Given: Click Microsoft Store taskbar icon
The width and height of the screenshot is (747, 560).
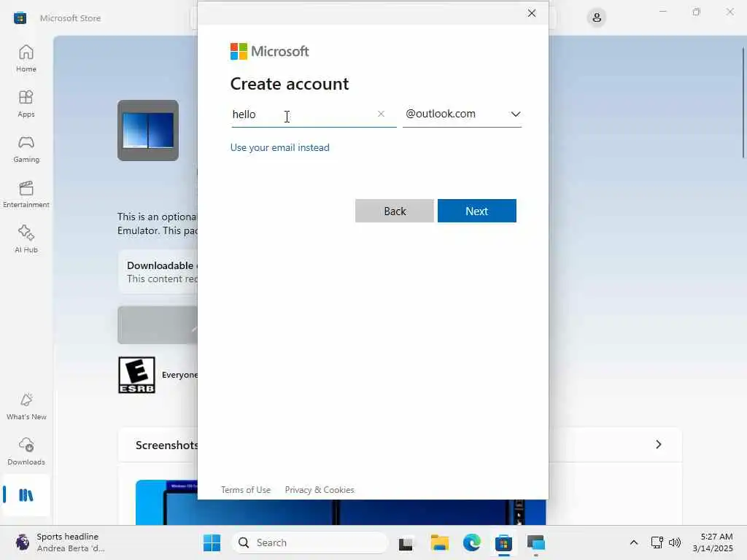Looking at the screenshot, I should click(x=503, y=542).
